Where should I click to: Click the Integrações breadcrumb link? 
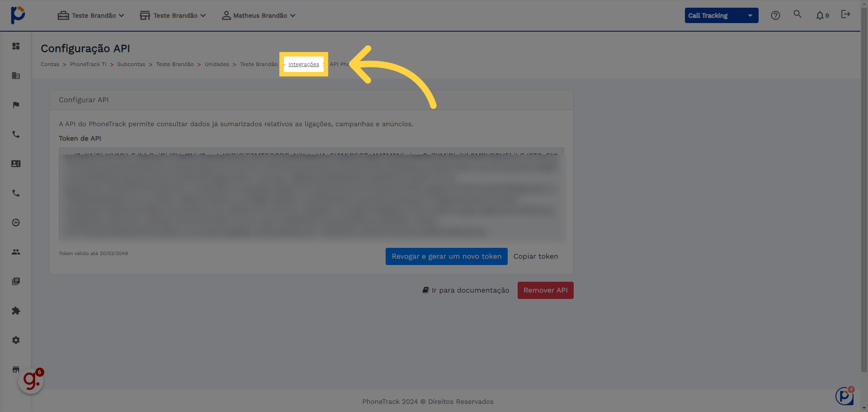pos(304,64)
